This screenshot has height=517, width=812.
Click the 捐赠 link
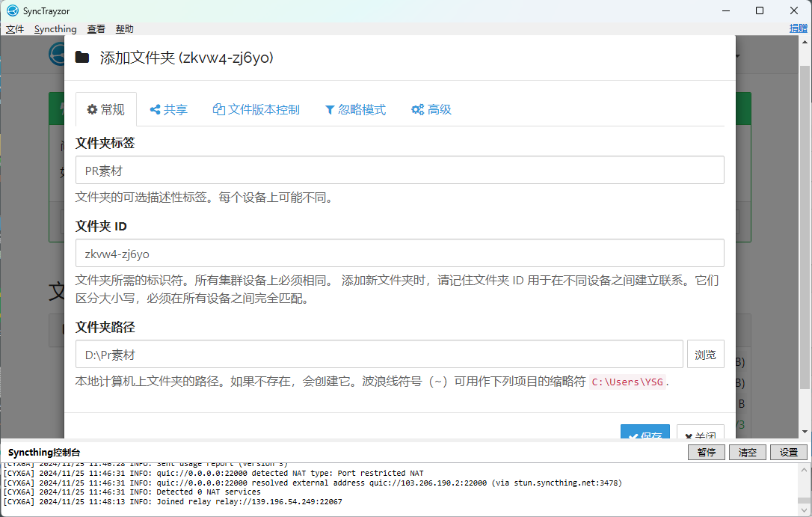point(798,28)
